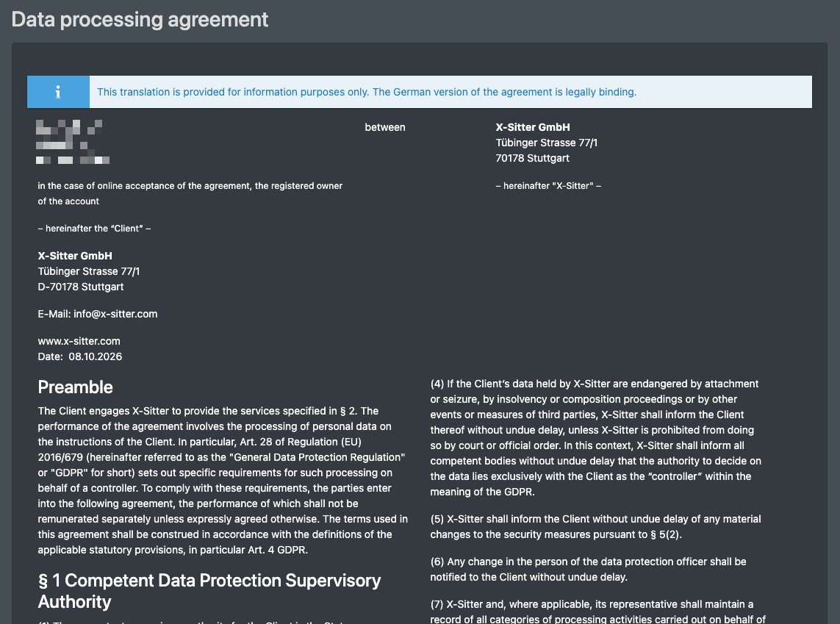Click the 'E-Mail: info@x-sitter.com' line
The height and width of the screenshot is (624, 840).
tap(98, 315)
